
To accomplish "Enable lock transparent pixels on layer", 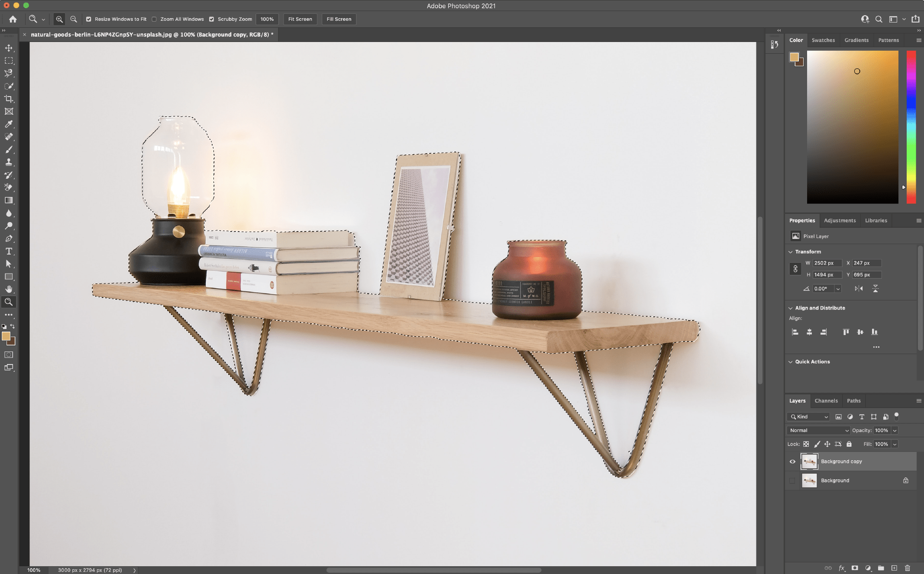I will click(806, 444).
